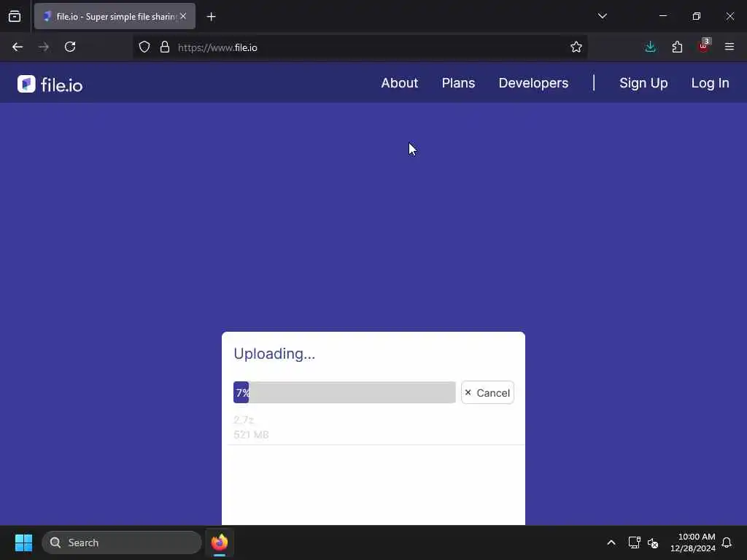Click the file.io logo

50,85
